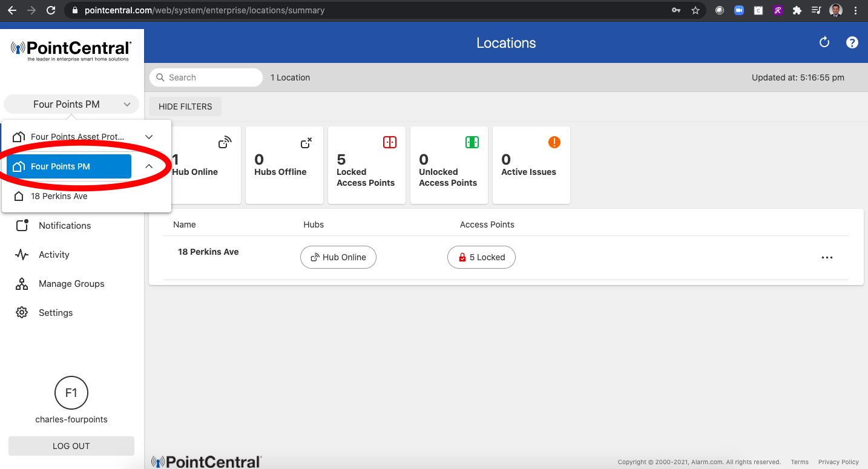Open the help question mark icon
The width and height of the screenshot is (868, 469).
click(852, 42)
